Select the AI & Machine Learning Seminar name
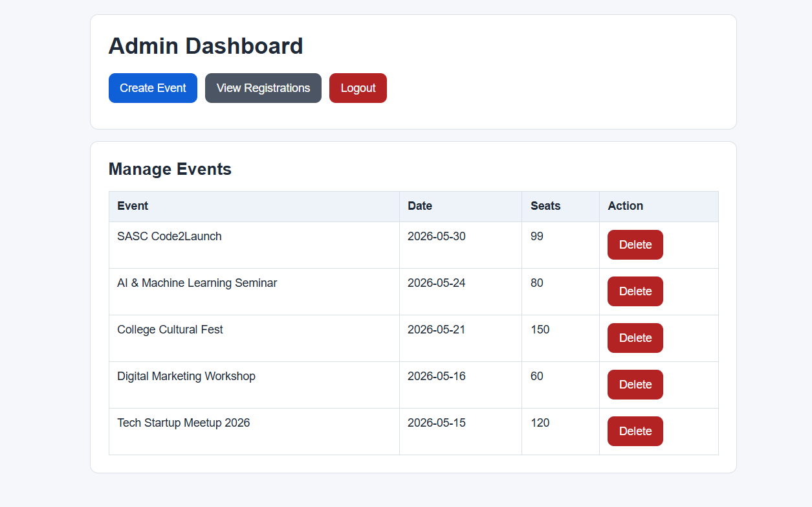 [x=197, y=283]
